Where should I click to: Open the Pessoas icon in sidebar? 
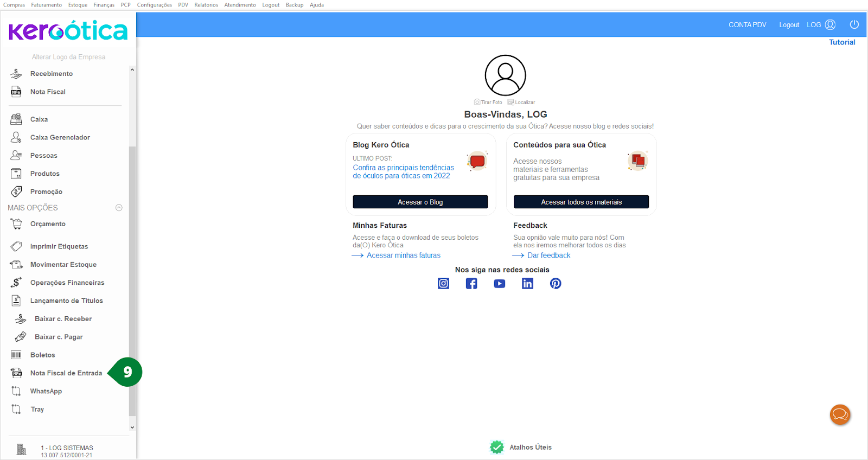[16, 156]
